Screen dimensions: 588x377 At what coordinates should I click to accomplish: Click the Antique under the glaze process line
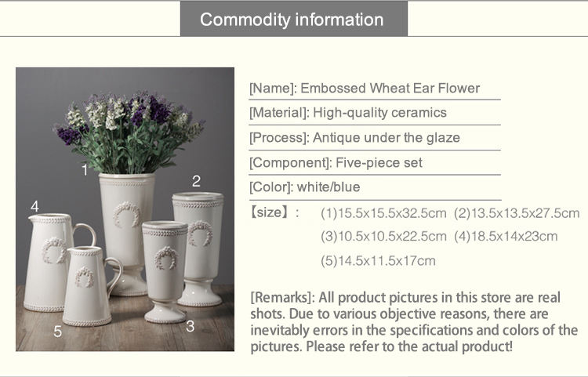[x=354, y=138]
